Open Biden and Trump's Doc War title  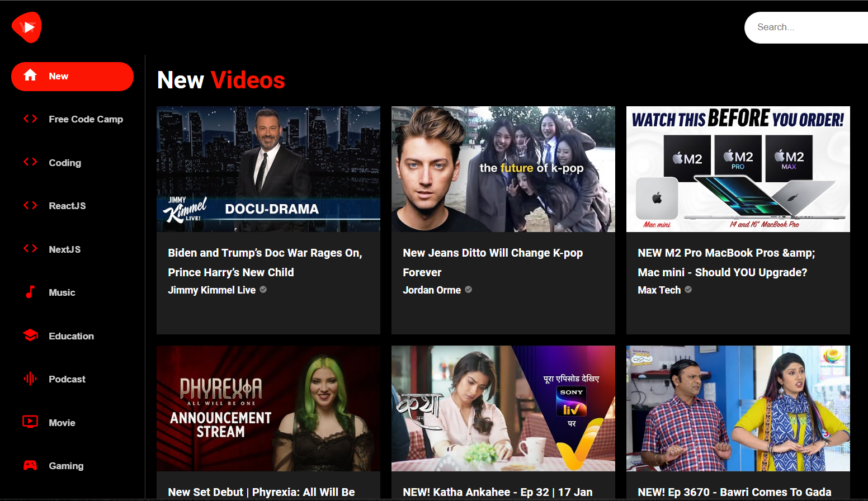point(265,263)
